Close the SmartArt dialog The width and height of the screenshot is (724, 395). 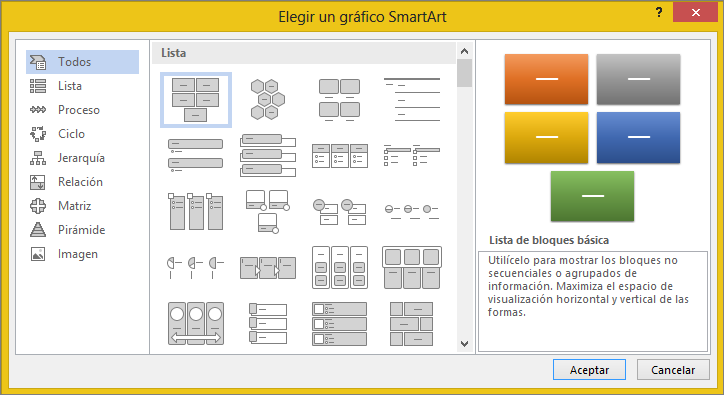tap(695, 12)
